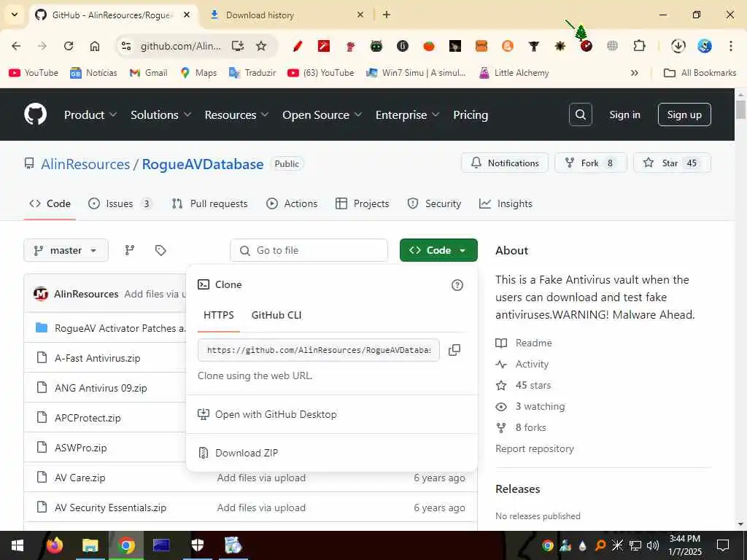Expand the Resources menu

tap(236, 114)
